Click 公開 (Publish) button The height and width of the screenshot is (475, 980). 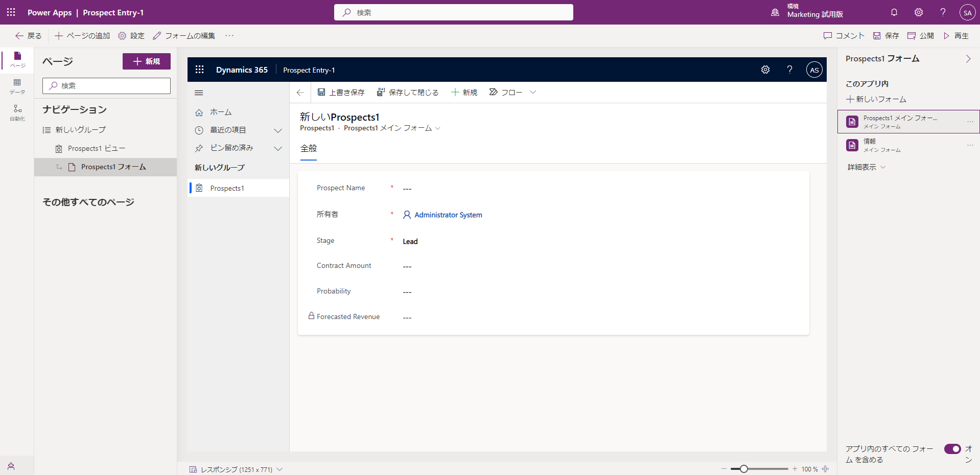[920, 36]
